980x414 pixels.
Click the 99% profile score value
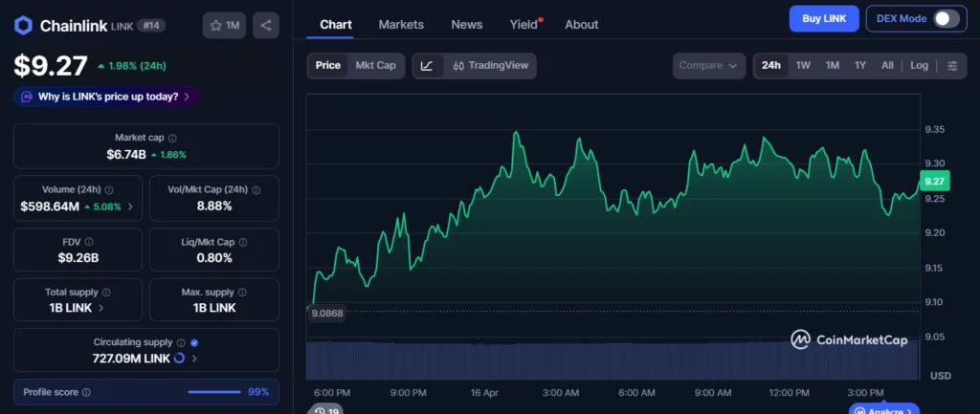(258, 392)
